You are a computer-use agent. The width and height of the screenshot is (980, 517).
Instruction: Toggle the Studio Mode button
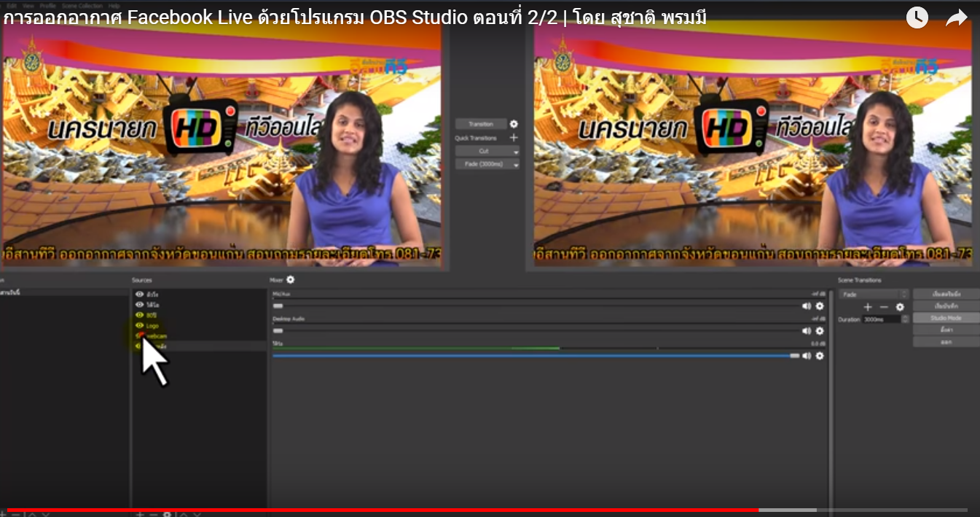(x=946, y=318)
